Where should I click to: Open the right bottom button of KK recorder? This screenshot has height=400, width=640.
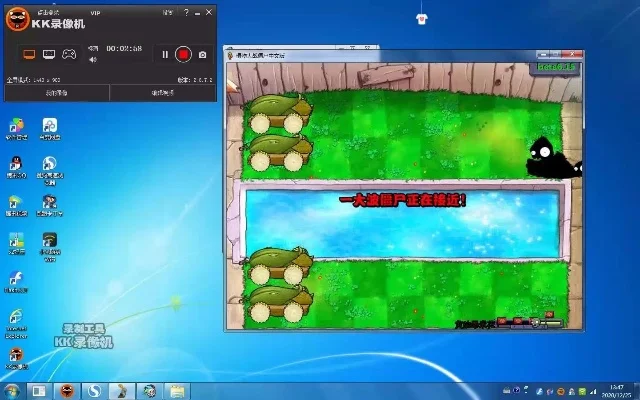tap(163, 93)
